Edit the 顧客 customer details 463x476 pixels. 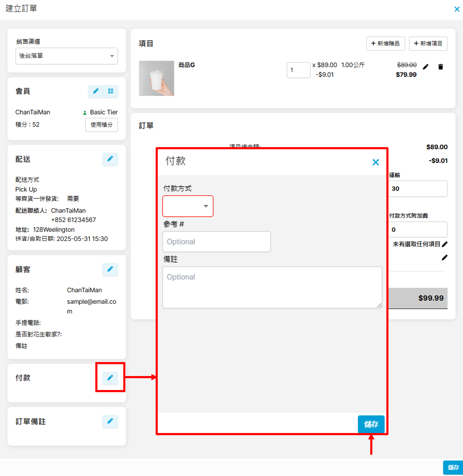coord(110,269)
